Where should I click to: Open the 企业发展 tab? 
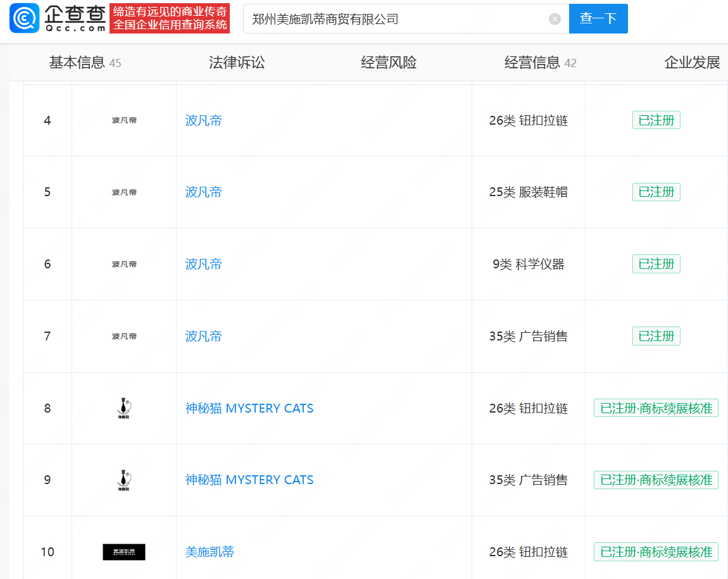pyautogui.click(x=692, y=63)
